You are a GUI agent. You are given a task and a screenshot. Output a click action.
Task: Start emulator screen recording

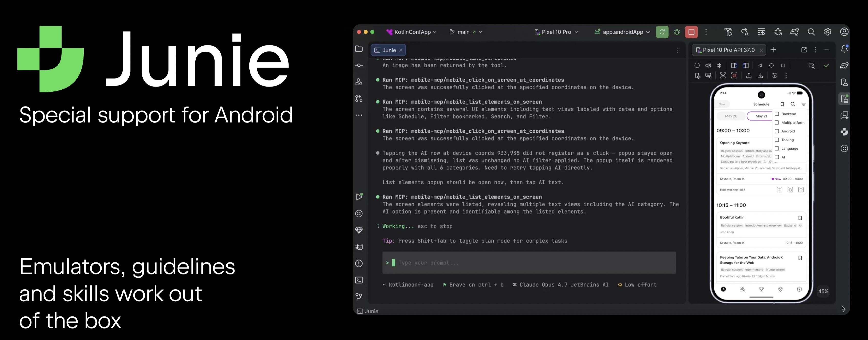[x=734, y=76]
